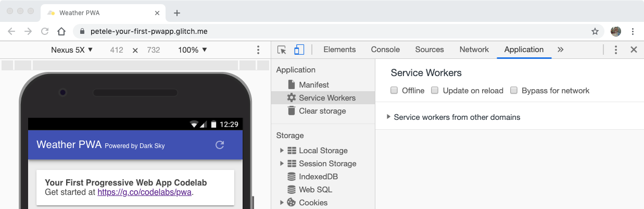This screenshot has height=209, width=644.
Task: Open the Nexus 5X device dropdown
Action: 72,50
